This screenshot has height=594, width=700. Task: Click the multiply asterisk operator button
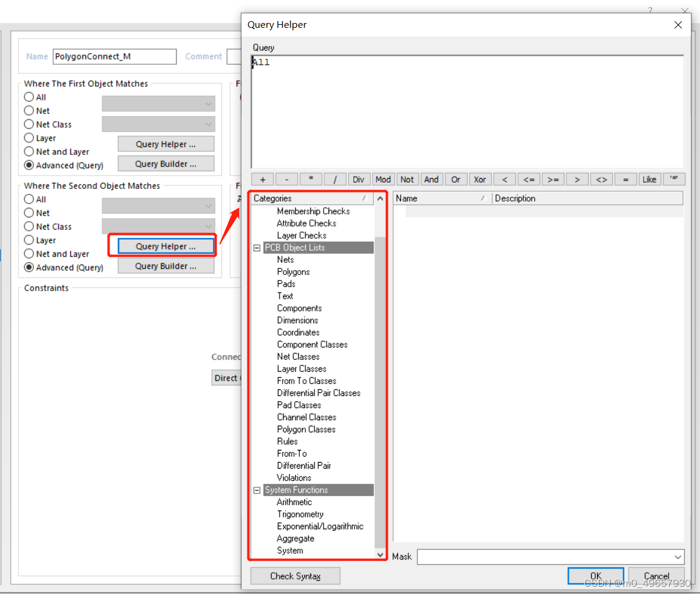coord(311,179)
